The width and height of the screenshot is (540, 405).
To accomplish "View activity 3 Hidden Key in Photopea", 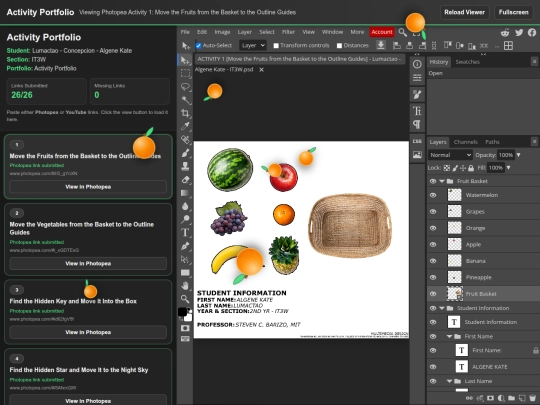I will point(88,332).
